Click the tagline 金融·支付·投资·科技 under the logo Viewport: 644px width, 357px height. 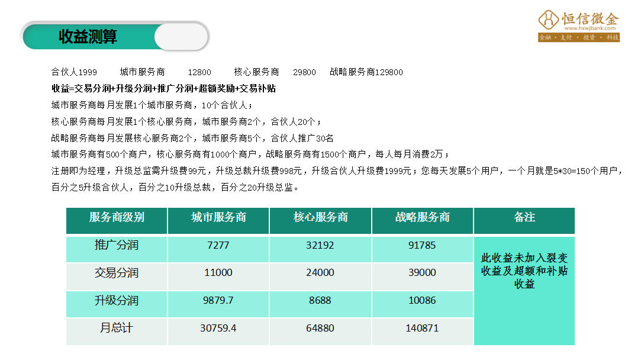click(579, 37)
